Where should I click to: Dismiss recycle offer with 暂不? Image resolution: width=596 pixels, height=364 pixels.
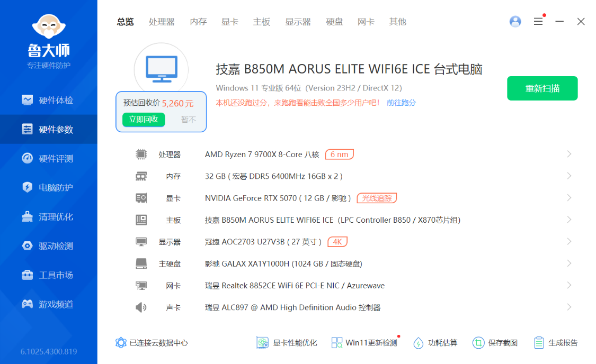(189, 120)
